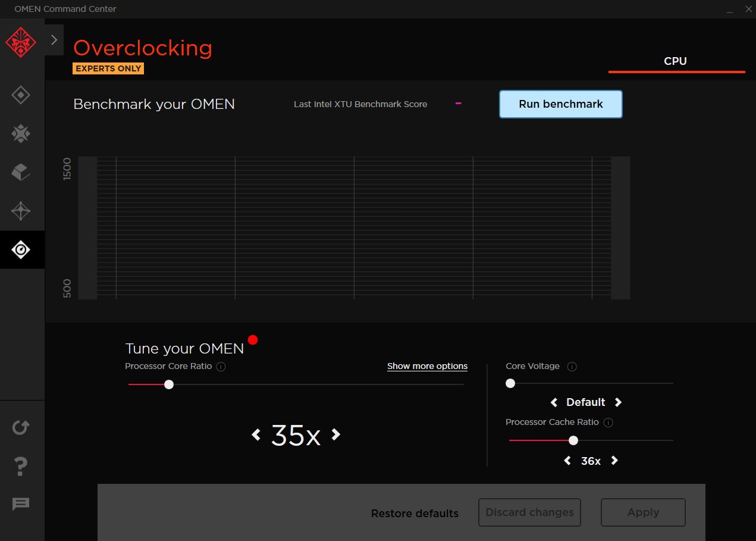Click the Tune your OMEN heading
Screen dimensions: 756x541
coord(184,349)
